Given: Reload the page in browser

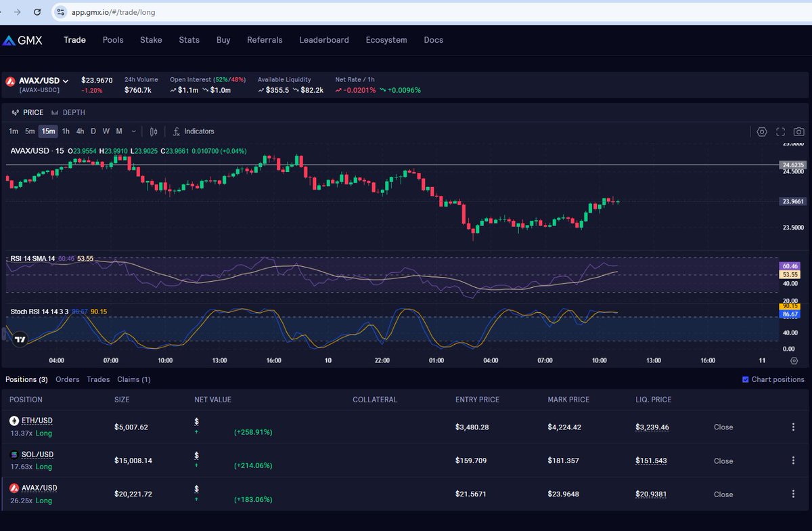Looking at the screenshot, I should pyautogui.click(x=38, y=12).
